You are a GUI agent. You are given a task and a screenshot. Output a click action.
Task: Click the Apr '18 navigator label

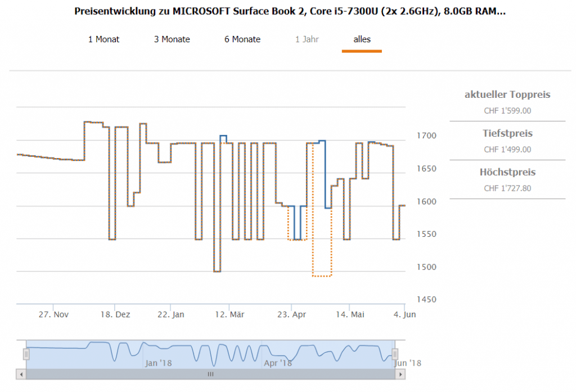pyautogui.click(x=278, y=363)
